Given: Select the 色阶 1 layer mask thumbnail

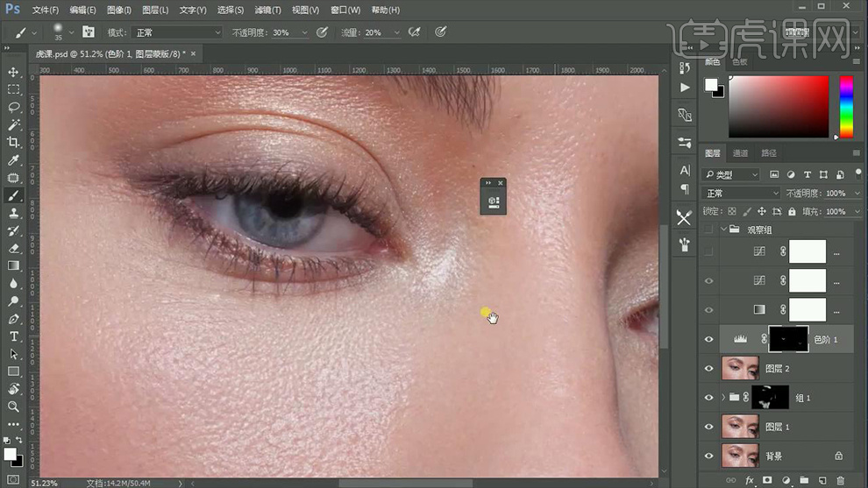Looking at the screenshot, I should tap(787, 339).
